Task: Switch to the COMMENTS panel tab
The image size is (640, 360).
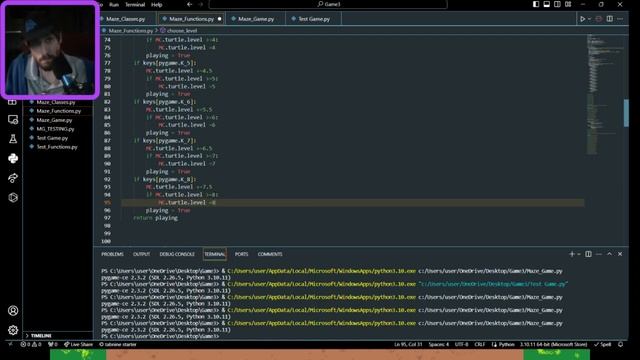Action: (x=270, y=254)
